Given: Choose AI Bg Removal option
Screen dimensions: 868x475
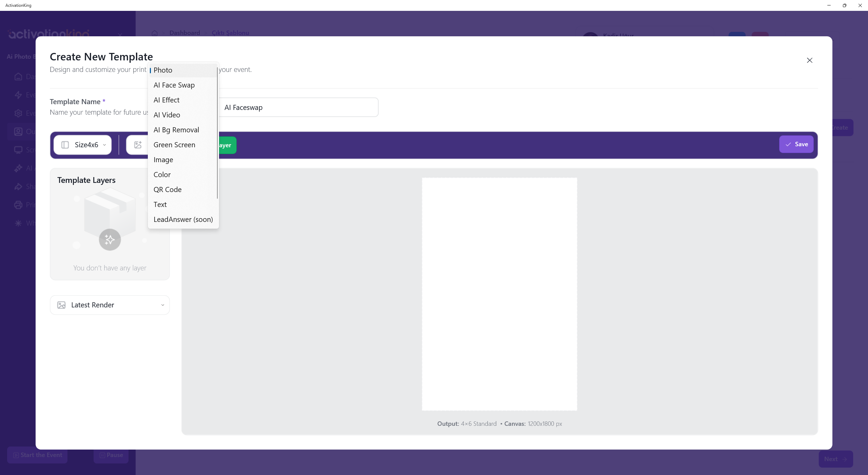Looking at the screenshot, I should click(176, 130).
